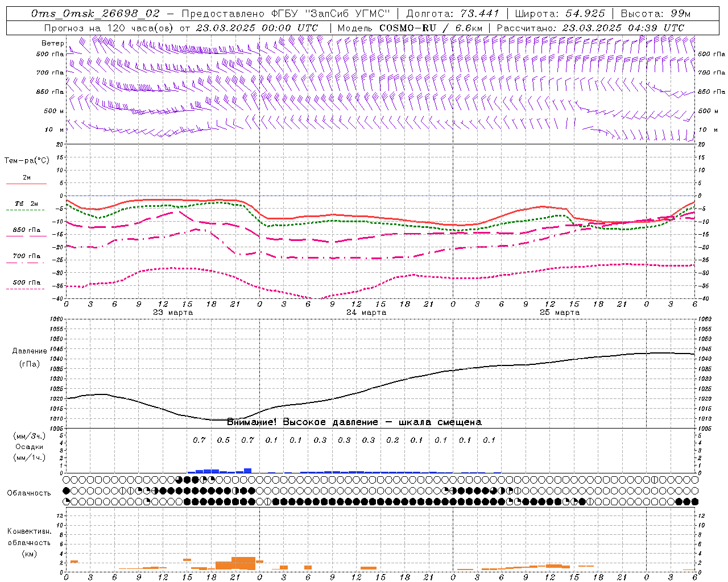This screenshot has width=728, height=582.
Task: Click the Осадки precipitation label
Action: [30, 447]
